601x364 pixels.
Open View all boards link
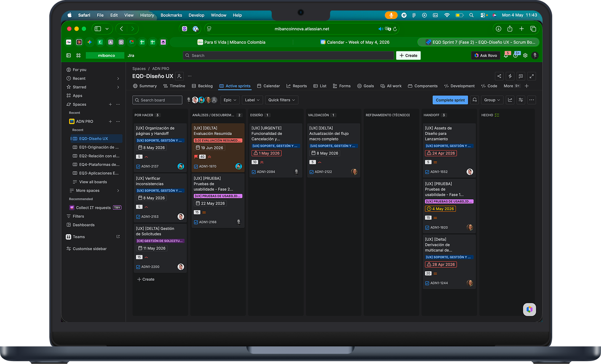click(93, 182)
